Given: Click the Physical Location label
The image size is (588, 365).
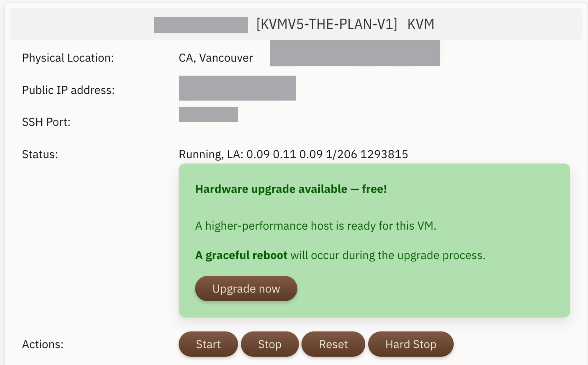Looking at the screenshot, I should tap(68, 58).
